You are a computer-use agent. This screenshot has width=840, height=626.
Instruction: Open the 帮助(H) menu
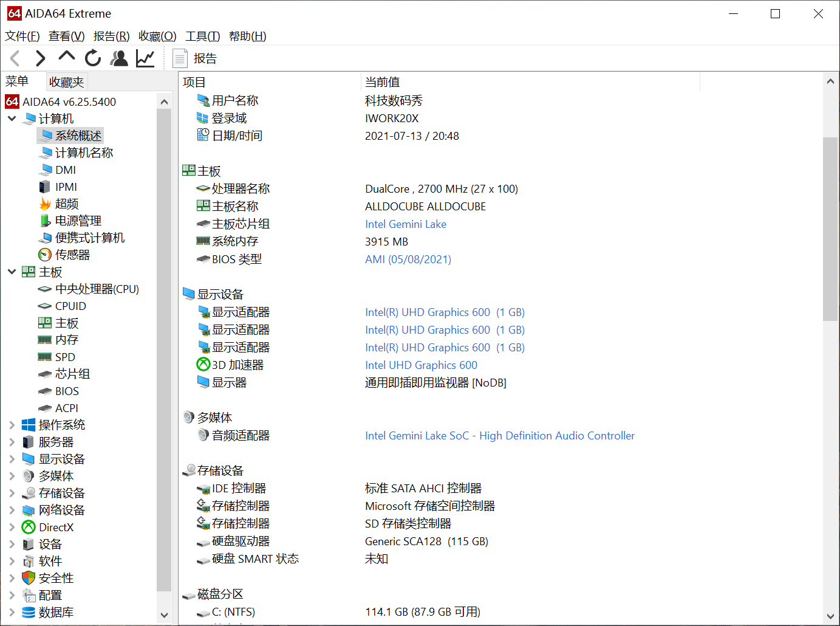tap(248, 36)
